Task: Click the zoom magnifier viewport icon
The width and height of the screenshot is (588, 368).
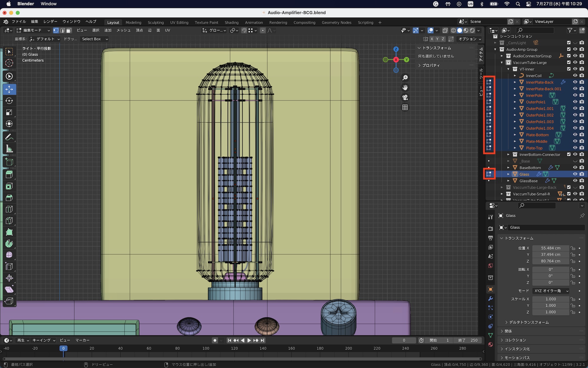Action: (x=405, y=77)
